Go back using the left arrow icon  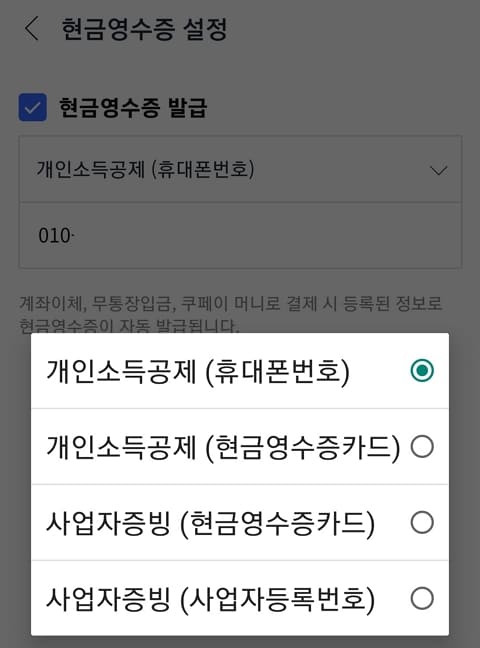(32, 29)
